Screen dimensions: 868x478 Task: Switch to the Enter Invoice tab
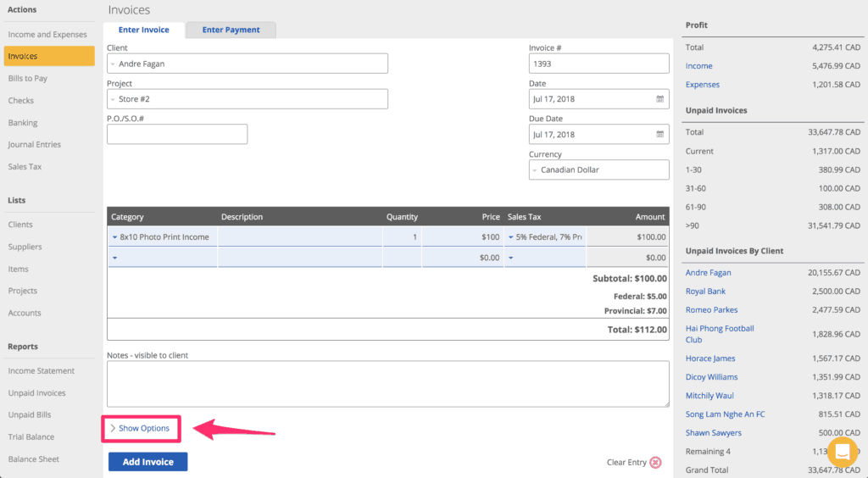click(x=144, y=30)
